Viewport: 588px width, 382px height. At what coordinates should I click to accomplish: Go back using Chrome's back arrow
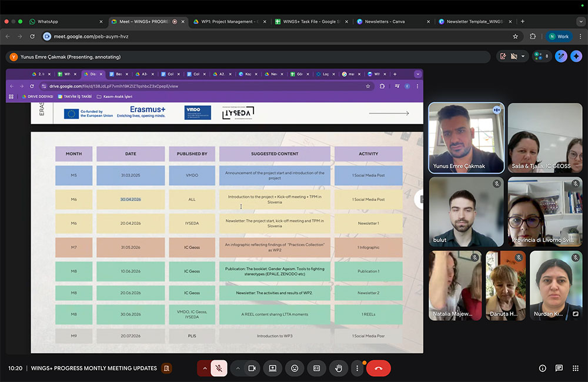[8, 36]
